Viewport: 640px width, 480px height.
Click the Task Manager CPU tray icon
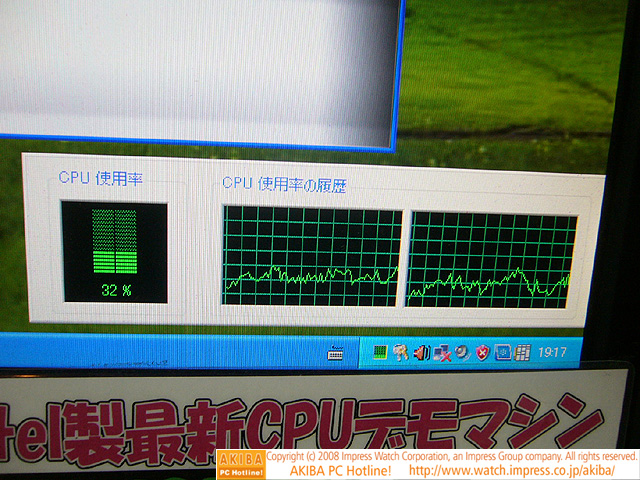[x=380, y=351]
